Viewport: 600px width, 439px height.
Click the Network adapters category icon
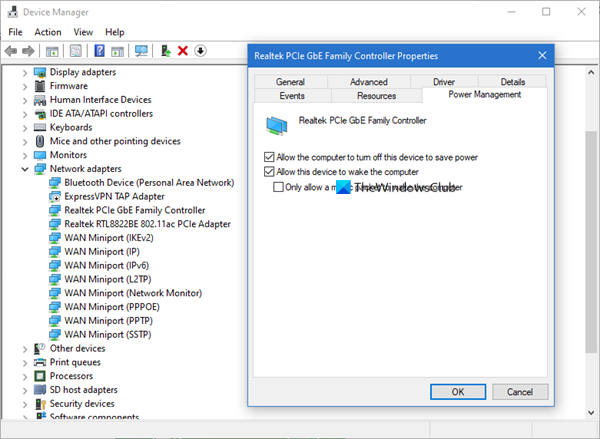[x=40, y=169]
